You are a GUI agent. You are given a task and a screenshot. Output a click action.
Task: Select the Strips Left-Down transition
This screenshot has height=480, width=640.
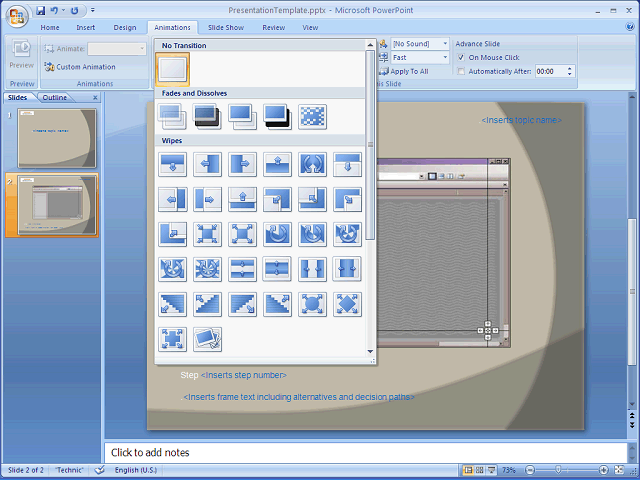coord(172,304)
